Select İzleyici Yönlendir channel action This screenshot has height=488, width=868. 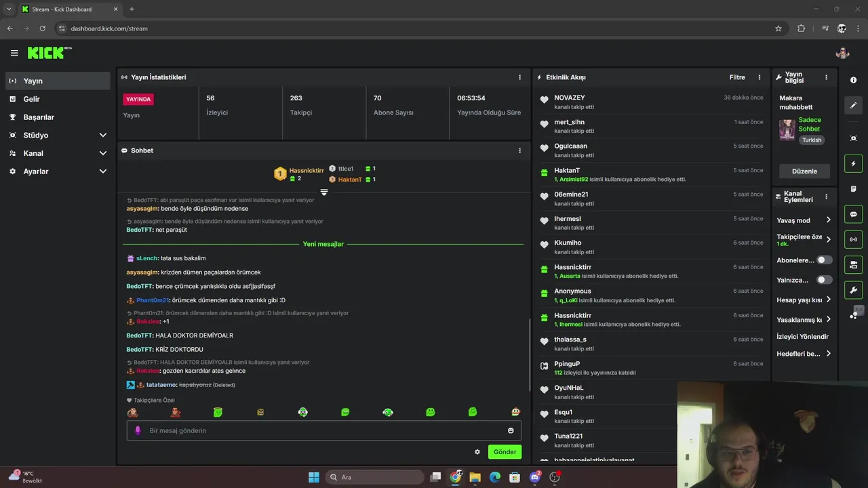coord(803,337)
